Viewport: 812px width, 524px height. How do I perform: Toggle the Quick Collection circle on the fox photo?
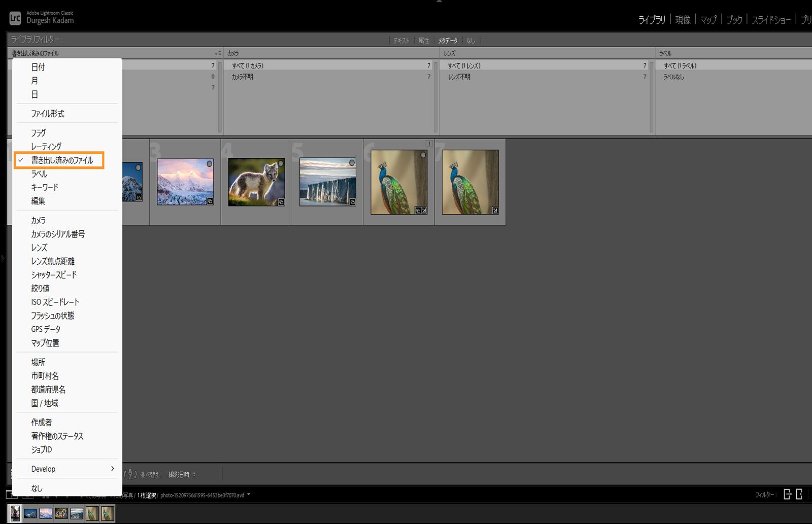point(280,163)
